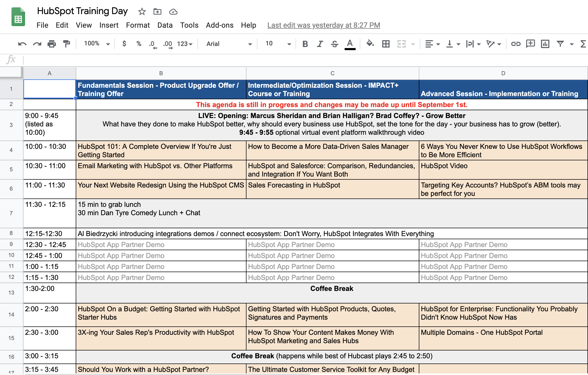Screen dimensions: 588x375
Task: Check cloud save status icon
Action: coord(173,12)
